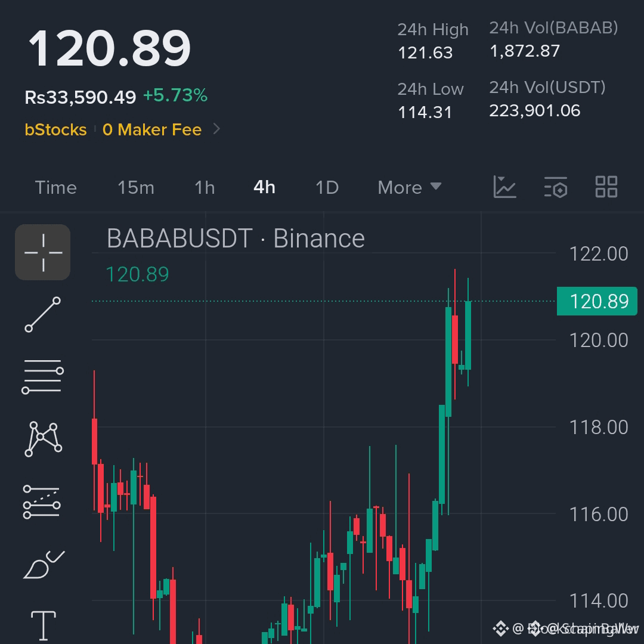Click the BABABUSDT · Binance chart title
The height and width of the screenshot is (644, 644).
[236, 238]
